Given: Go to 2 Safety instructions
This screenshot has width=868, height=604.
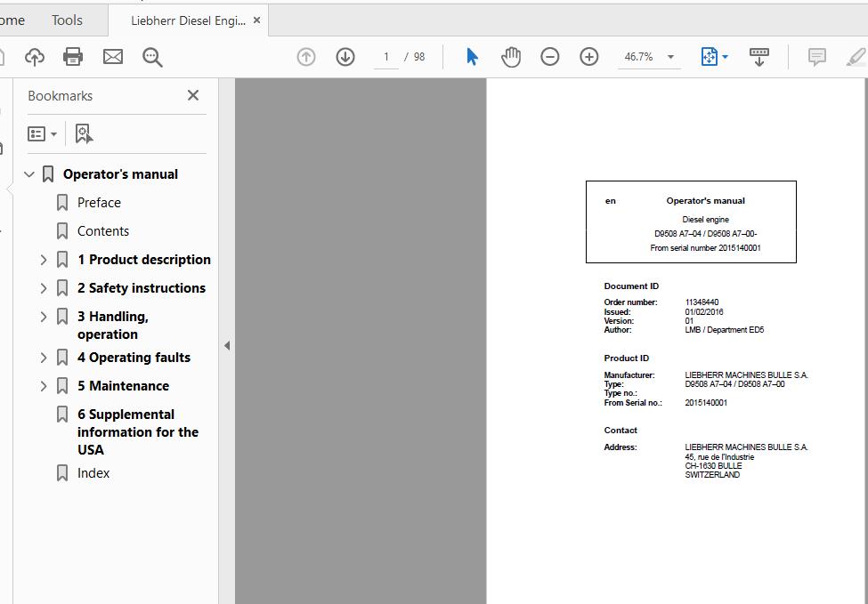Looking at the screenshot, I should coord(142,287).
